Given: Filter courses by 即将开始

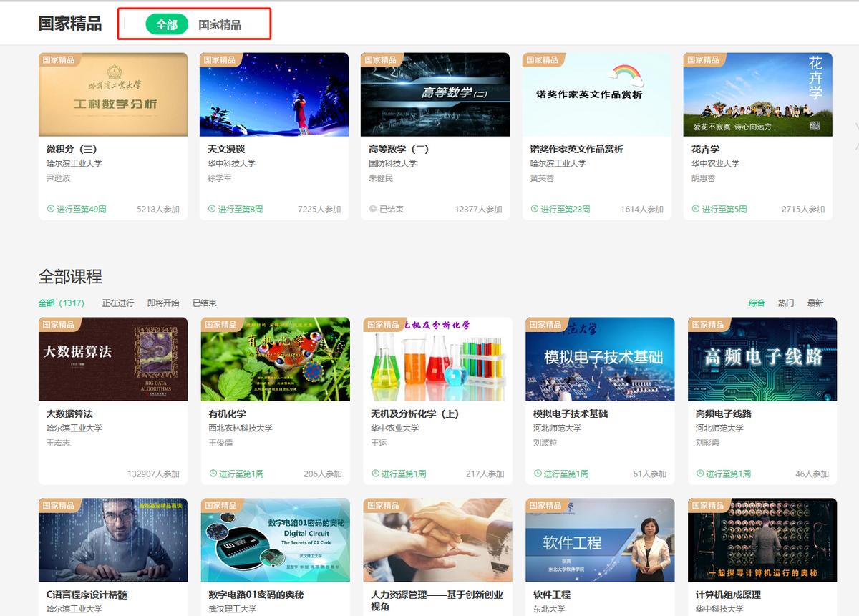Looking at the screenshot, I should click(163, 303).
